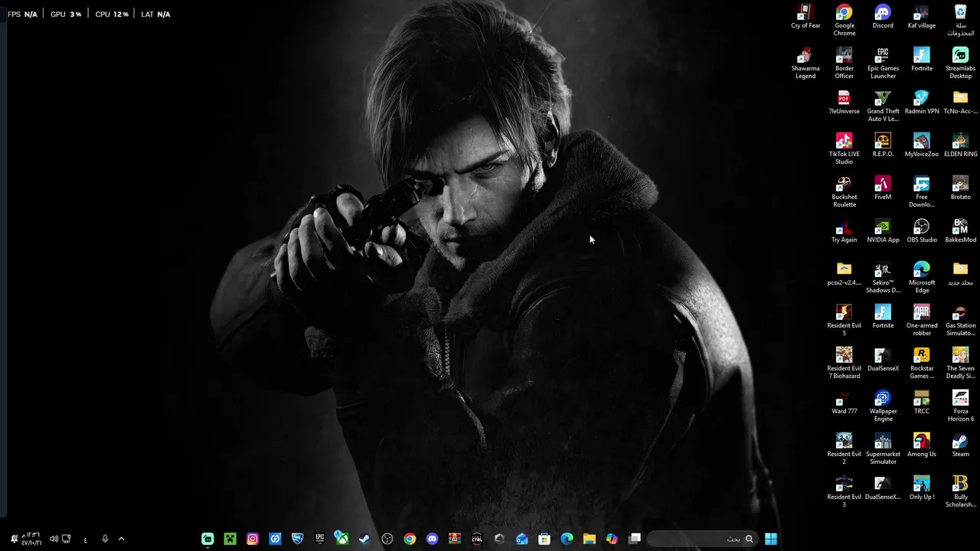980x551 pixels.
Task: Select Gas Station Simulator icon
Action: [x=960, y=321]
